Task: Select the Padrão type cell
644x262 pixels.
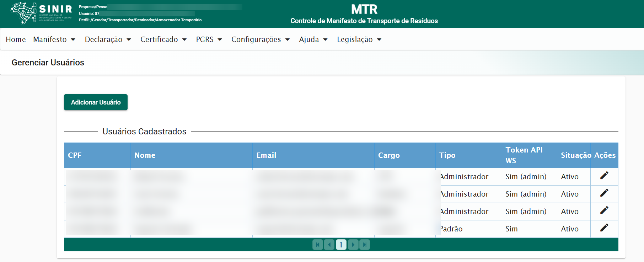Action: point(469,229)
